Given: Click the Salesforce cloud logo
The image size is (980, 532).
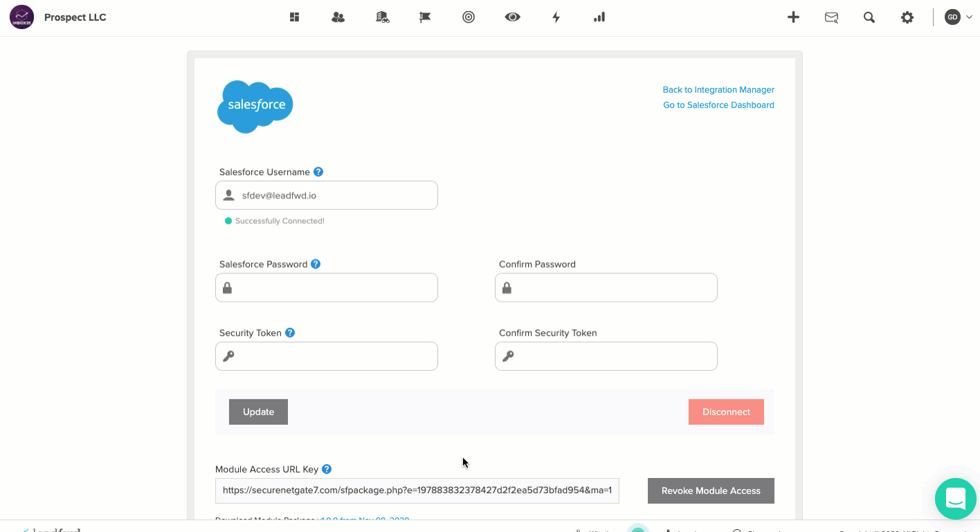Looking at the screenshot, I should (255, 107).
